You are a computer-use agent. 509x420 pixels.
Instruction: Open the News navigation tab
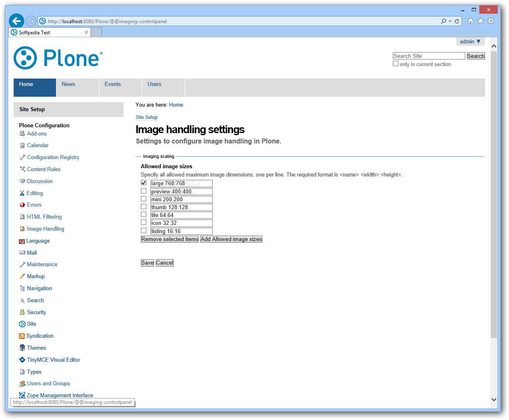(78, 88)
